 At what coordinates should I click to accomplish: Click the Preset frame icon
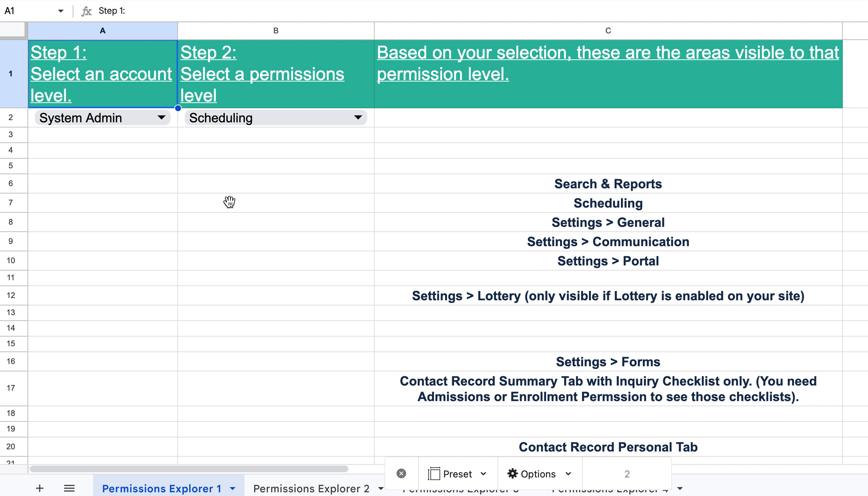click(434, 474)
